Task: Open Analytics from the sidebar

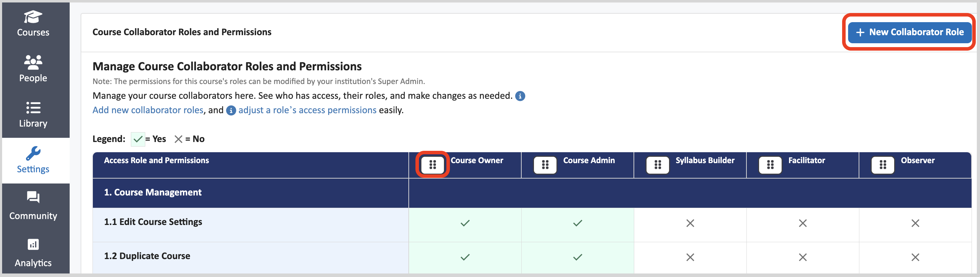Action: 33,253
